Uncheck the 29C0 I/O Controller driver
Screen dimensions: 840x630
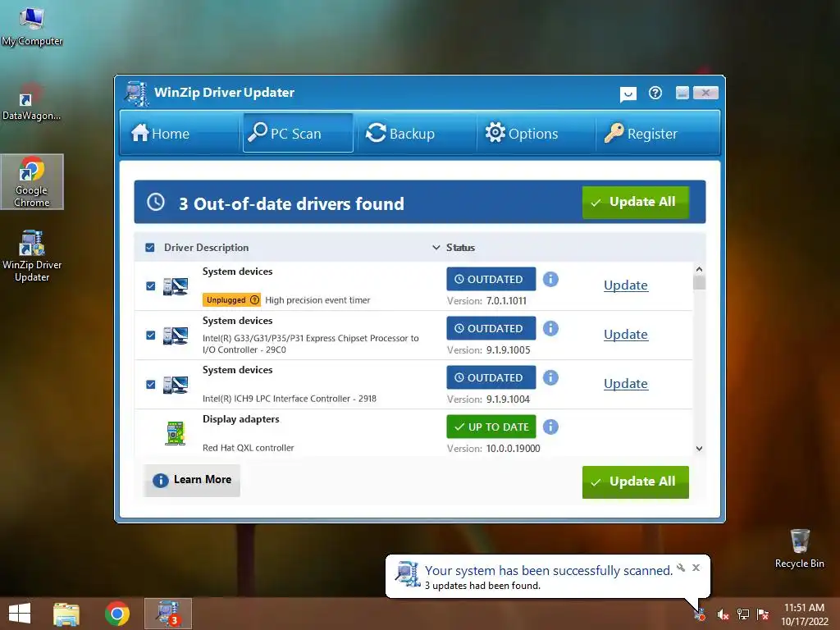(151, 336)
